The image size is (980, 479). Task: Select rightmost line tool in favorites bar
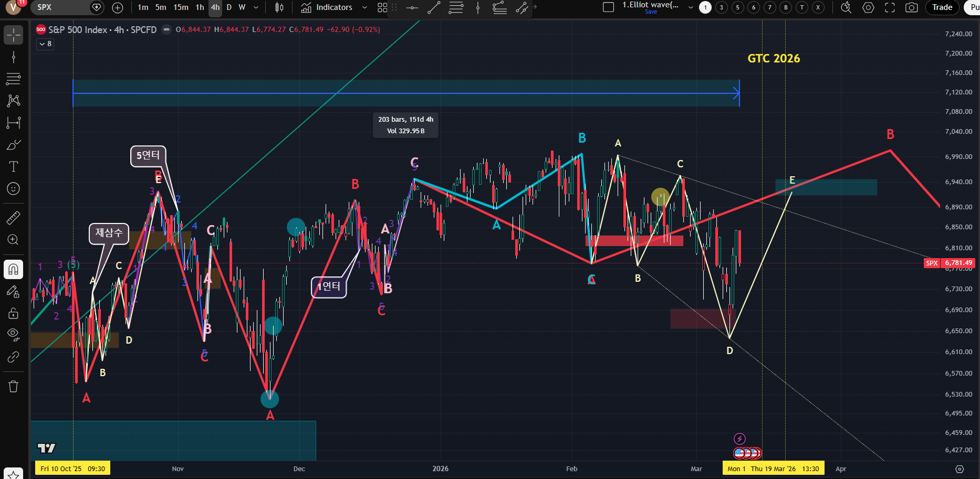tap(522, 7)
